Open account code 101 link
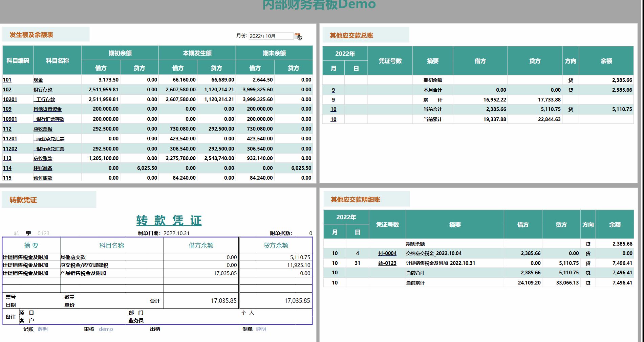644x342 pixels. coord(7,80)
